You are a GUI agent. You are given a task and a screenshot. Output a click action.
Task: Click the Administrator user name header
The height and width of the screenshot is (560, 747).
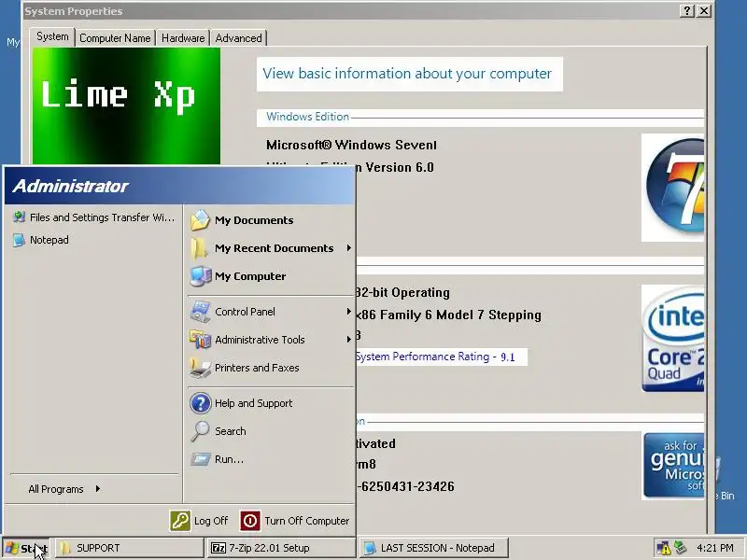(71, 186)
